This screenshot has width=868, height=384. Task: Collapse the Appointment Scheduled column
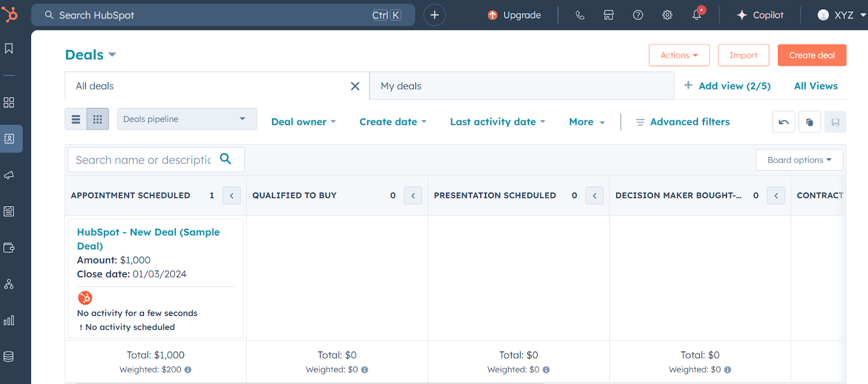[x=232, y=195]
